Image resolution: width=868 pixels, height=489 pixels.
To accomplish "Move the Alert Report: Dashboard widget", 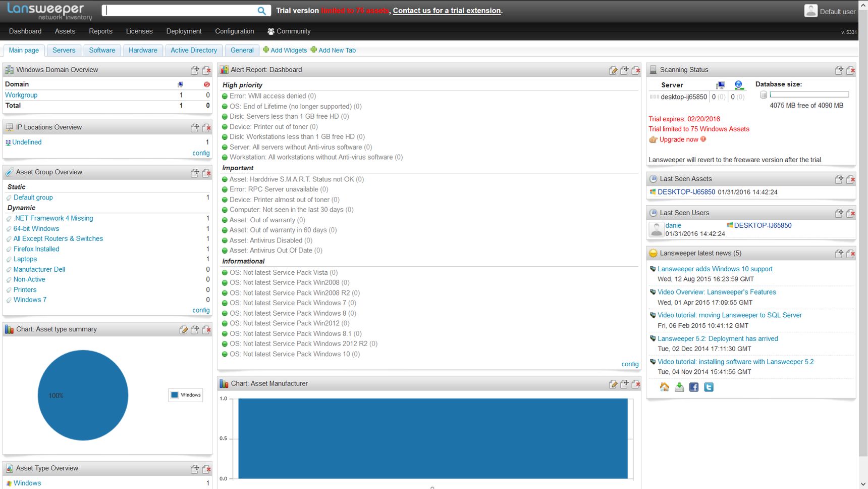I will point(624,70).
